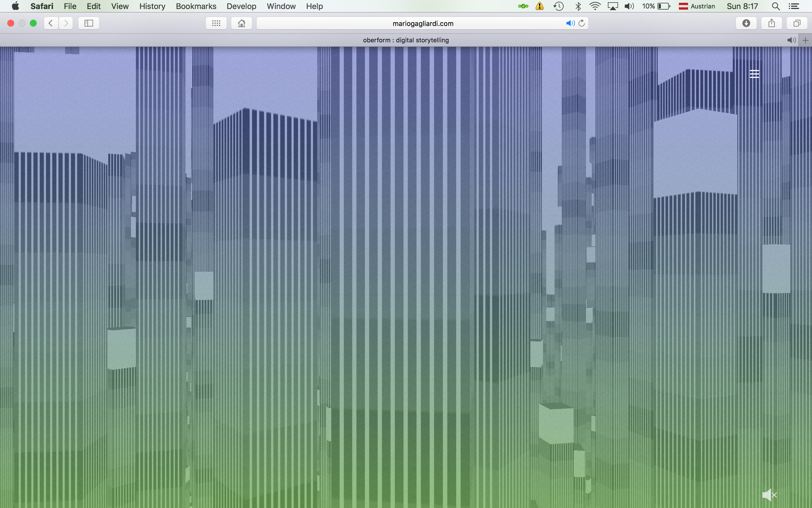The height and width of the screenshot is (508, 812).
Task: Open Austrian input source menu
Action: pos(697,6)
